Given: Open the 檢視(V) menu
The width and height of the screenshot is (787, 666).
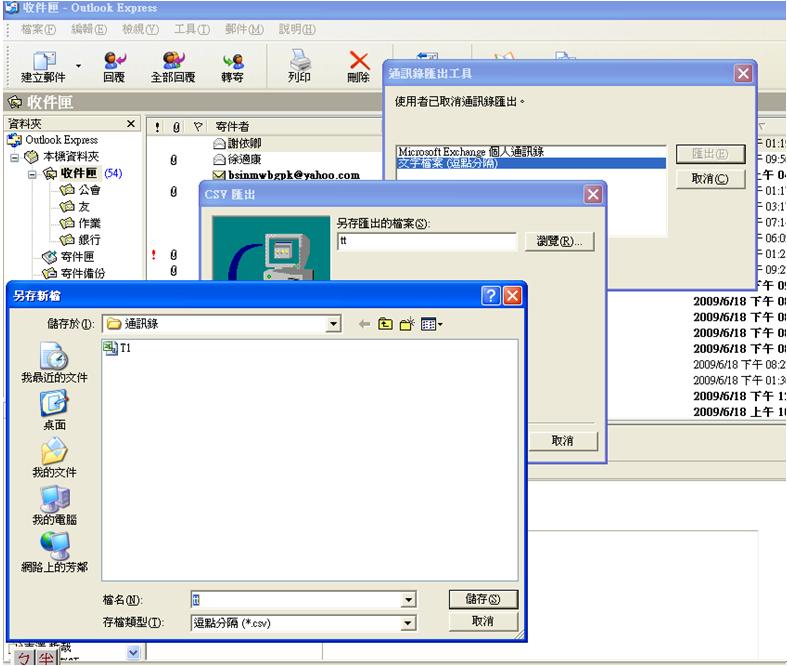Looking at the screenshot, I should coord(141,30).
